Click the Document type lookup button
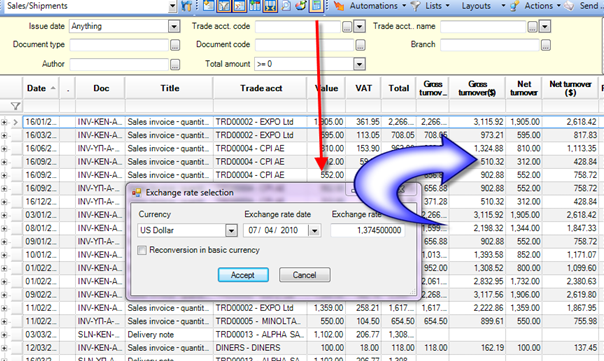604x361 pixels. 175,45
